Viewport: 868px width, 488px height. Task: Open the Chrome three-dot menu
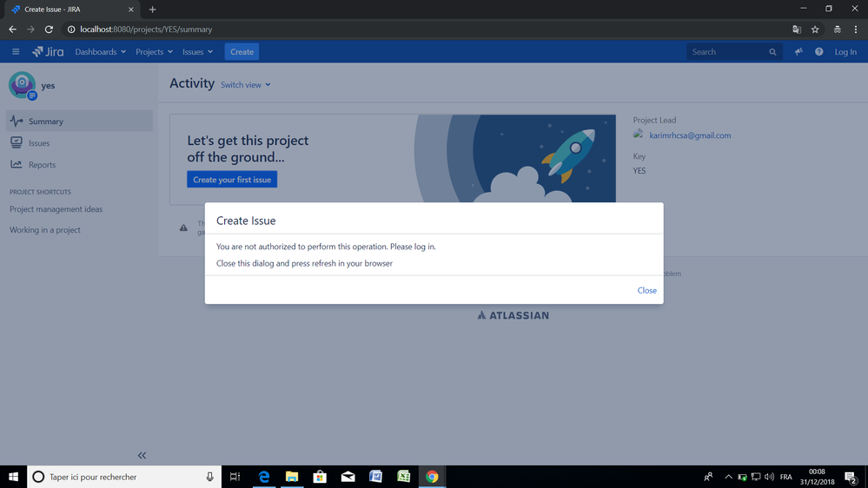856,30
